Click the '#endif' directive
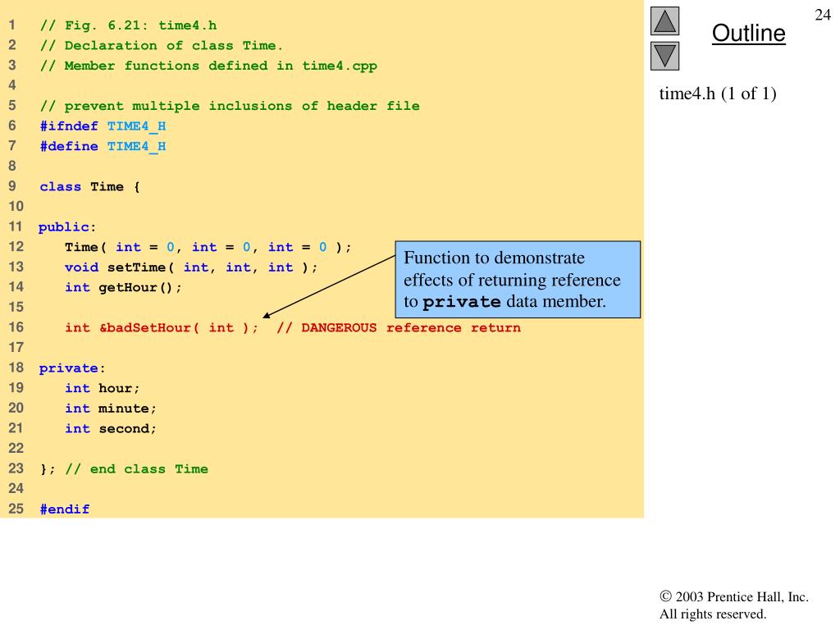840x630 pixels. 65,509
